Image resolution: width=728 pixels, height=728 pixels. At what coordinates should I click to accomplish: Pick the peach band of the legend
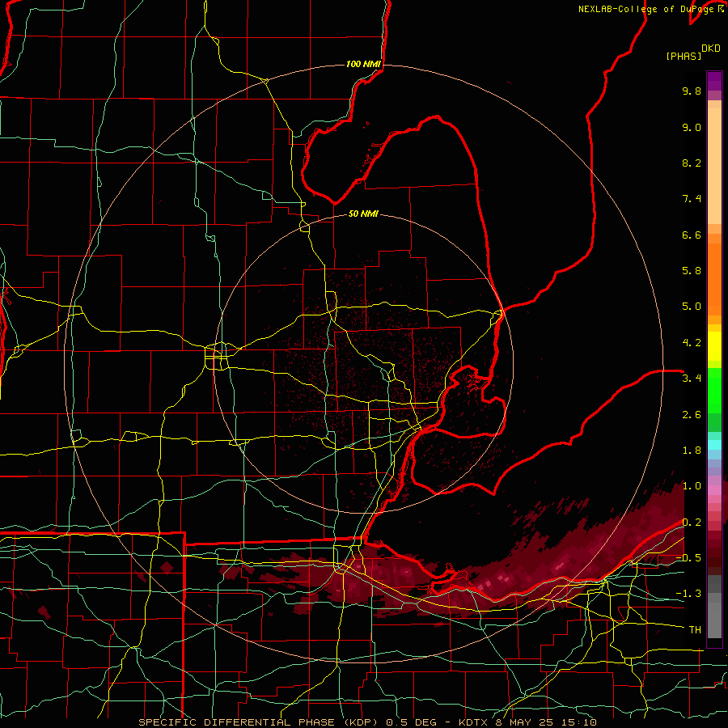(x=714, y=163)
